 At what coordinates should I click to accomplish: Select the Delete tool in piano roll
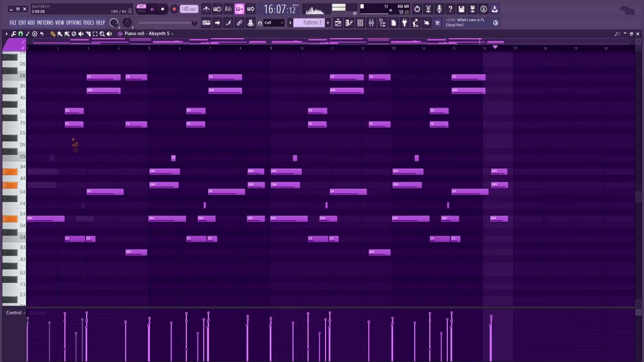[x=74, y=34]
